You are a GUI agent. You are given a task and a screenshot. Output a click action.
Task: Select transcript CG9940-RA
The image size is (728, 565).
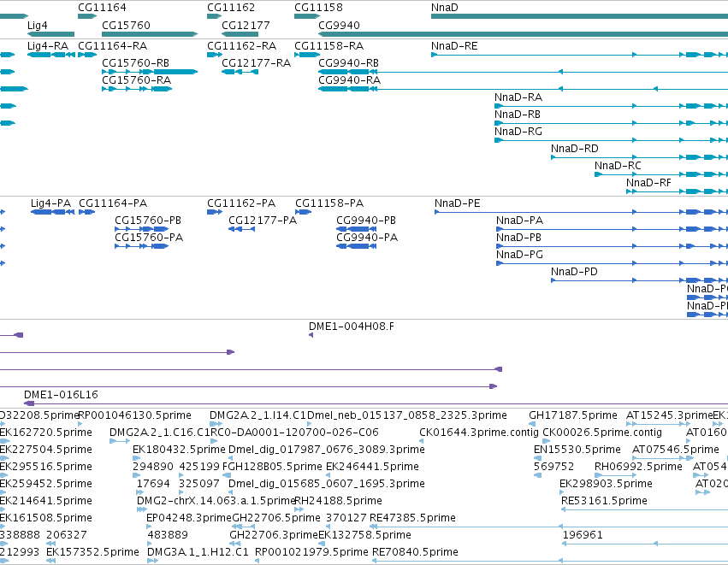pos(523,89)
